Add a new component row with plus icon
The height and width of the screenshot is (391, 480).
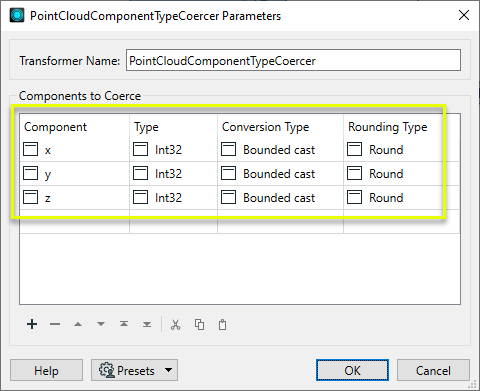tap(32, 324)
